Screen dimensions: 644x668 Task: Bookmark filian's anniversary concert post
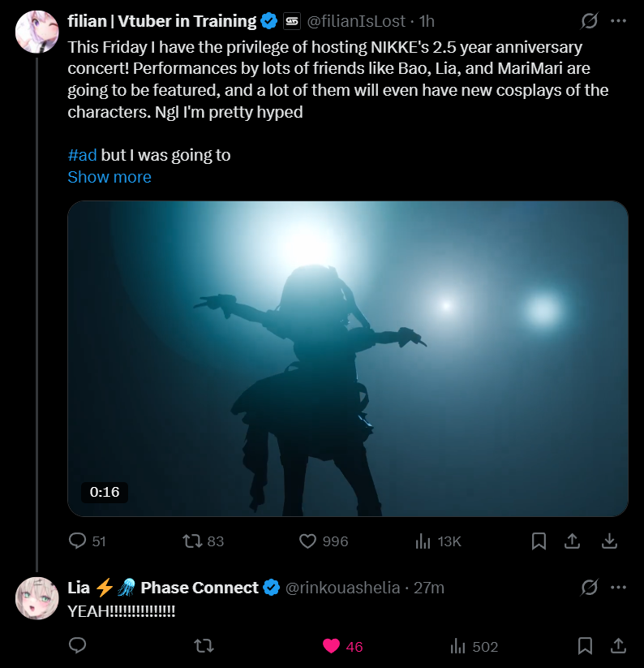(539, 541)
